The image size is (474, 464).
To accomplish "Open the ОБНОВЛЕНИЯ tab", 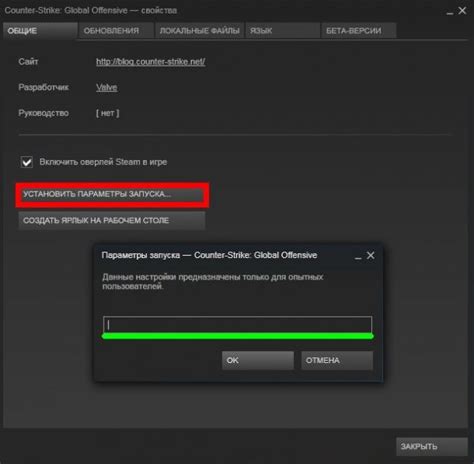I will [x=116, y=31].
